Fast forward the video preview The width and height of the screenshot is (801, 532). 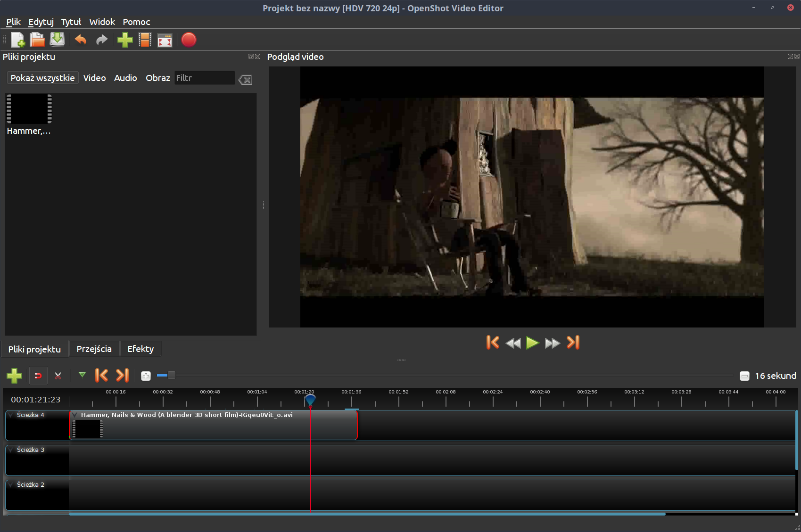point(553,343)
